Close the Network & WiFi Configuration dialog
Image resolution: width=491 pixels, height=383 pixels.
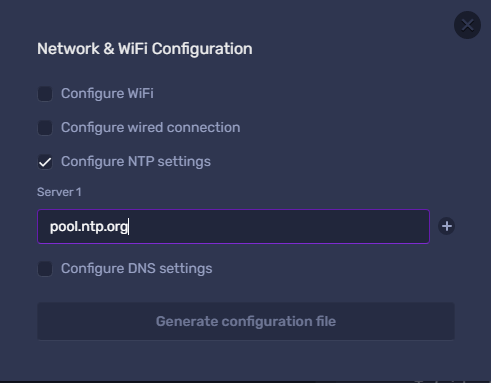pos(467,25)
